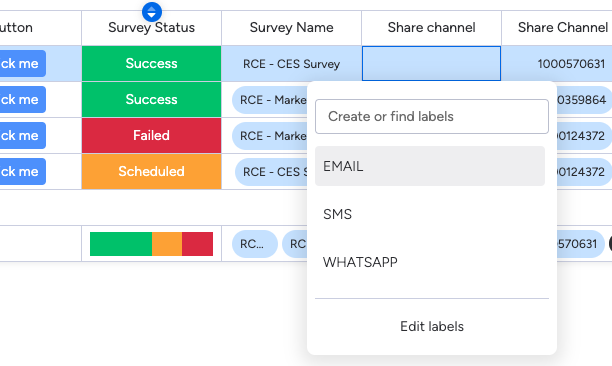Click the RCE - CES Survey name cell

tap(292, 64)
